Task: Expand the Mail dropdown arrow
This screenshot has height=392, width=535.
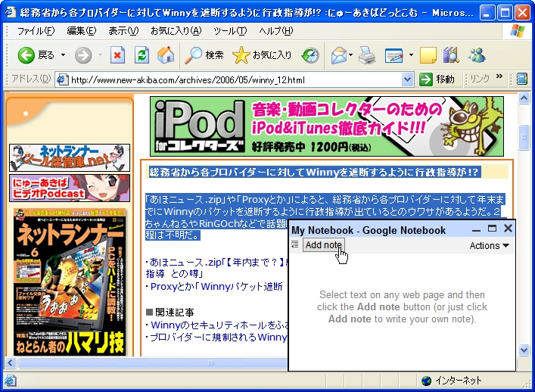Action: [x=351, y=55]
